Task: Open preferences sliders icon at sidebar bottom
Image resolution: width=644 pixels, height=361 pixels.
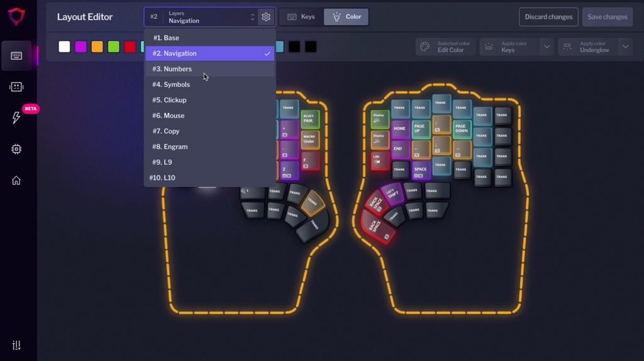Action: pos(16,345)
